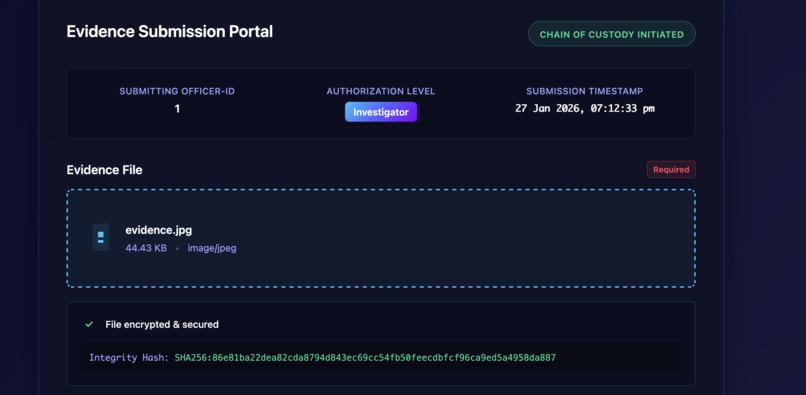Click the Authorization Level label
806x395 pixels.
tap(381, 92)
